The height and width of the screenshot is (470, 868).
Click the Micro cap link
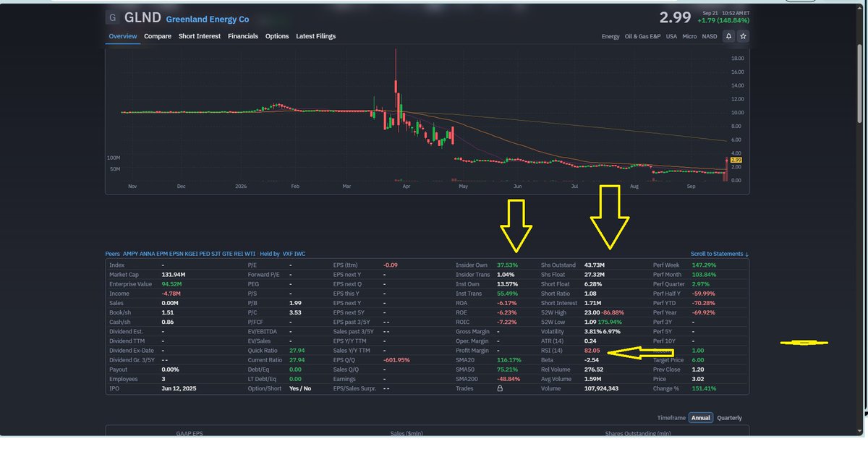689,36
